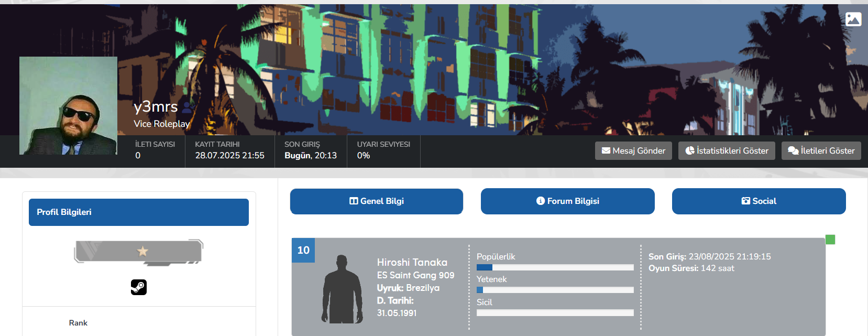This screenshot has width=868, height=336.
Task: Click the ES Saint Gang 909 faction text
Action: click(415, 275)
